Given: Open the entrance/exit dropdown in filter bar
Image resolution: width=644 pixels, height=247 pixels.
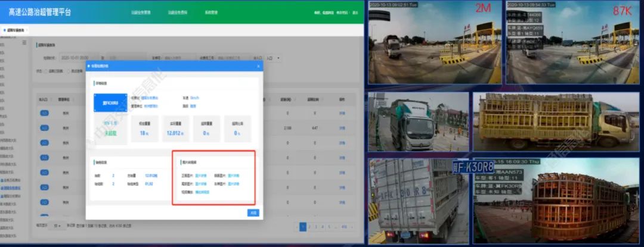Looking at the screenshot, I should (274, 58).
